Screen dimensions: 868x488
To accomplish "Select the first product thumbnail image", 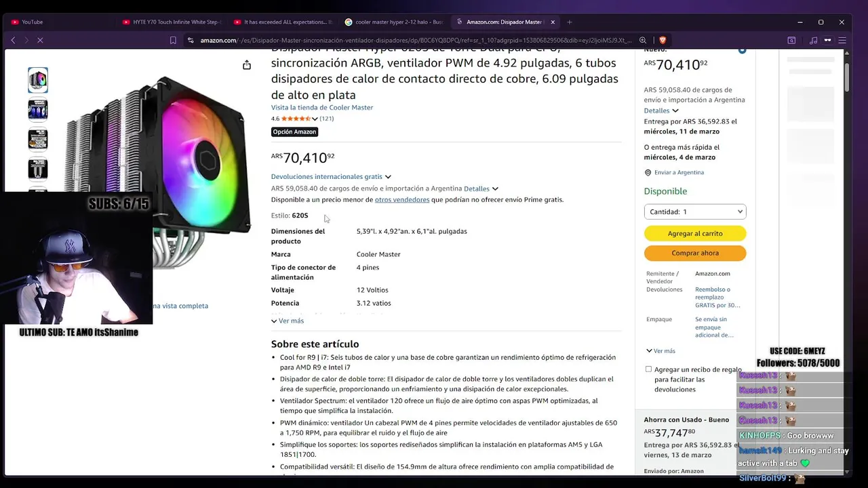I will [38, 80].
